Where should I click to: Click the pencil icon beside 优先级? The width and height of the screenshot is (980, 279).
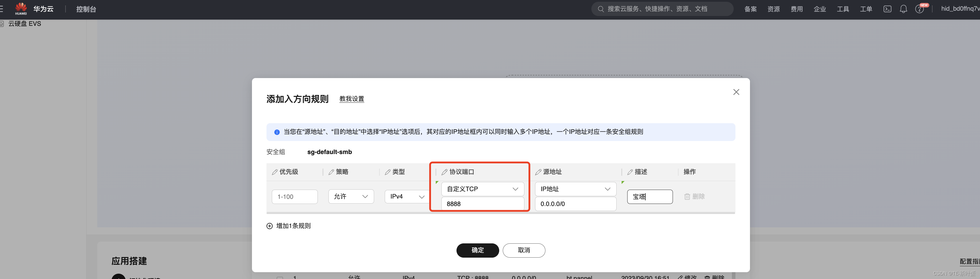[275, 172]
